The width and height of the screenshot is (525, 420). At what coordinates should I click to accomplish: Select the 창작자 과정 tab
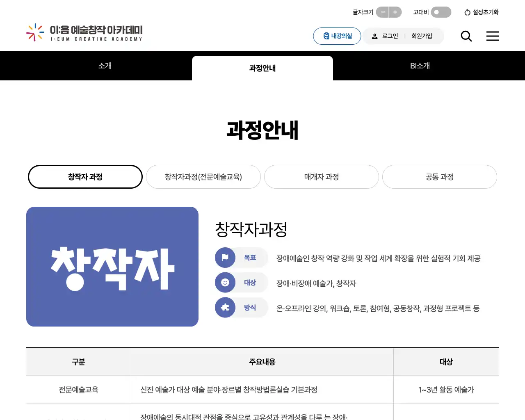click(85, 177)
